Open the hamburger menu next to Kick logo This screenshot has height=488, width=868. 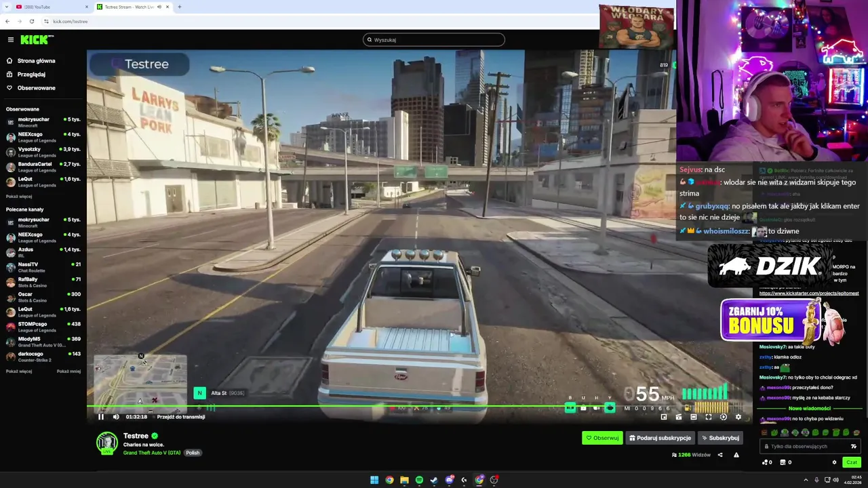[x=10, y=40]
